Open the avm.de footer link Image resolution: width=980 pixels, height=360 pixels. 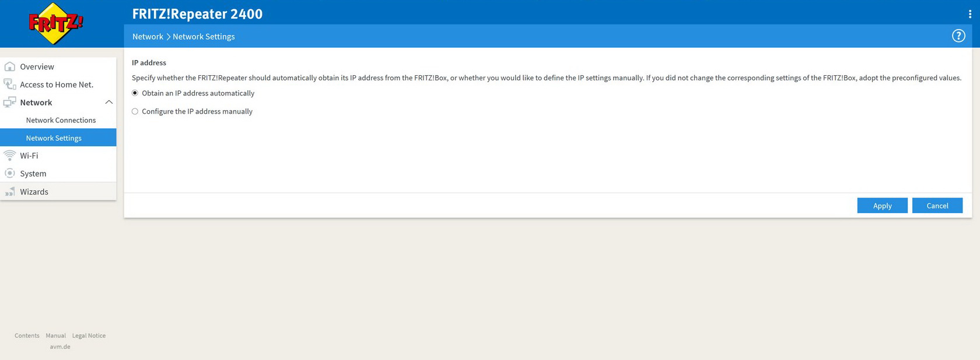tap(60, 347)
